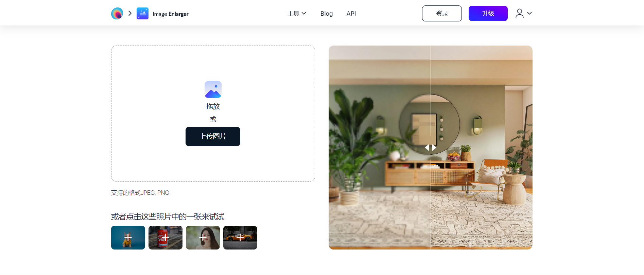Click the 拖放 drag-and-drop upload zone
The width and height of the screenshot is (644, 275).
coord(213,114)
